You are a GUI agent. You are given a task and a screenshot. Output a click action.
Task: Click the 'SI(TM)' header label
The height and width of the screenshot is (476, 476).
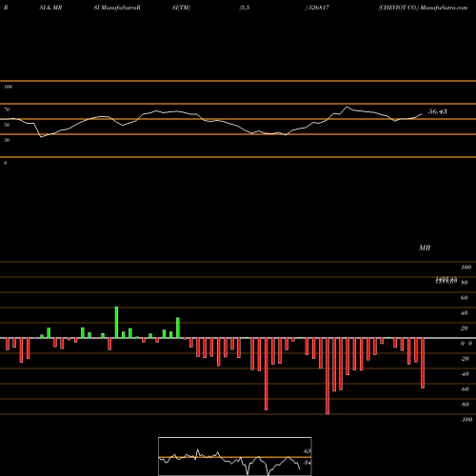[x=181, y=8]
